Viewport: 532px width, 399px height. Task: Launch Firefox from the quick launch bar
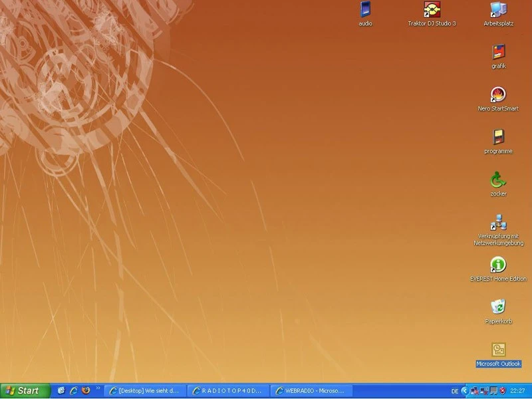click(86, 390)
